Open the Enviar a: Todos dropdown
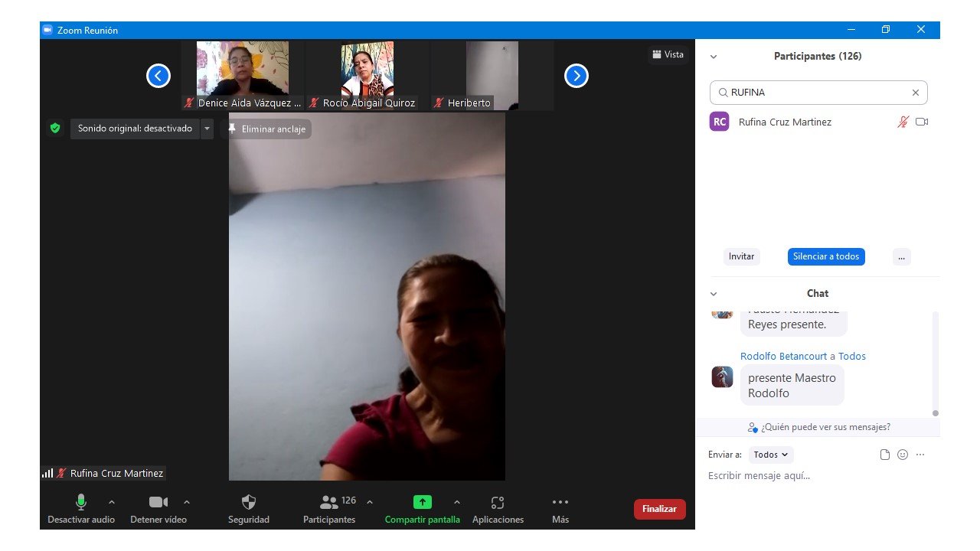 coord(771,455)
